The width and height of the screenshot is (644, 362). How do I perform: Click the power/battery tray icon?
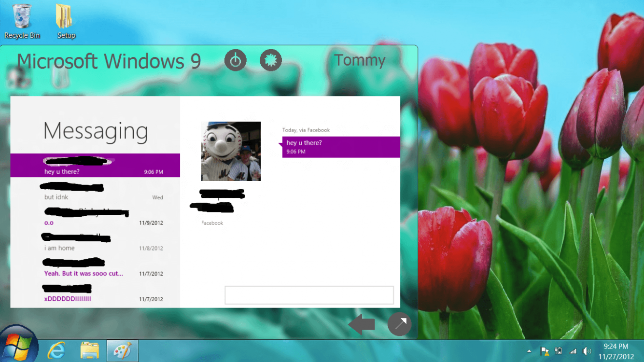pos(558,351)
